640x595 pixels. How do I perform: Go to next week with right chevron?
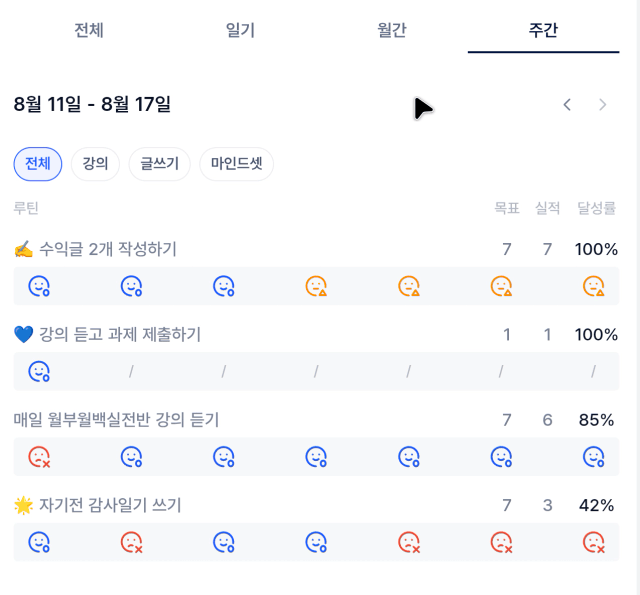pos(602,104)
